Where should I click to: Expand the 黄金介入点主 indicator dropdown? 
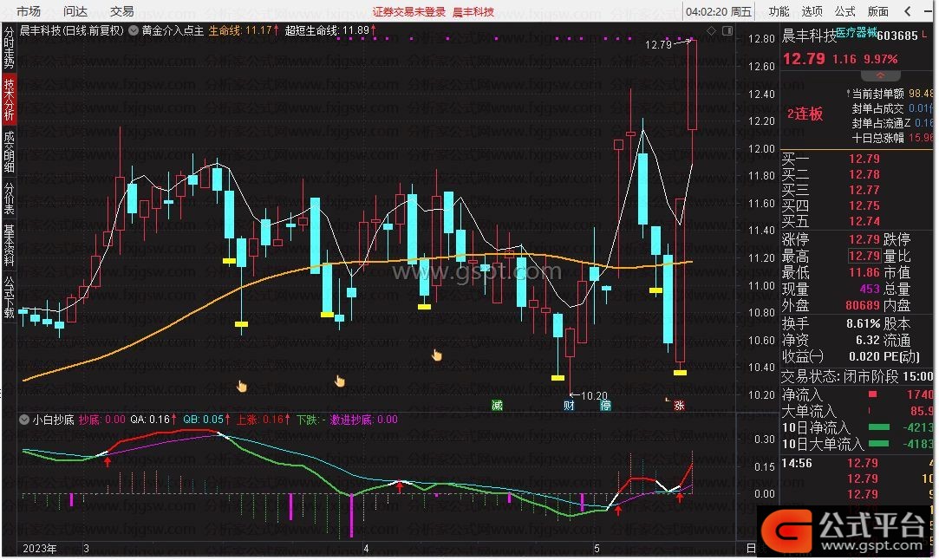pyautogui.click(x=134, y=30)
